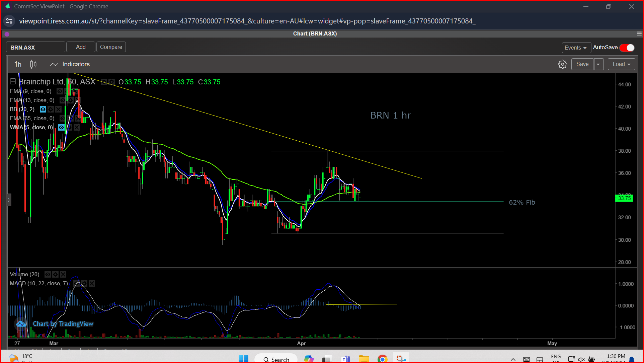Open the candlestick chart style selector
The image size is (644, 363).
(x=33, y=64)
